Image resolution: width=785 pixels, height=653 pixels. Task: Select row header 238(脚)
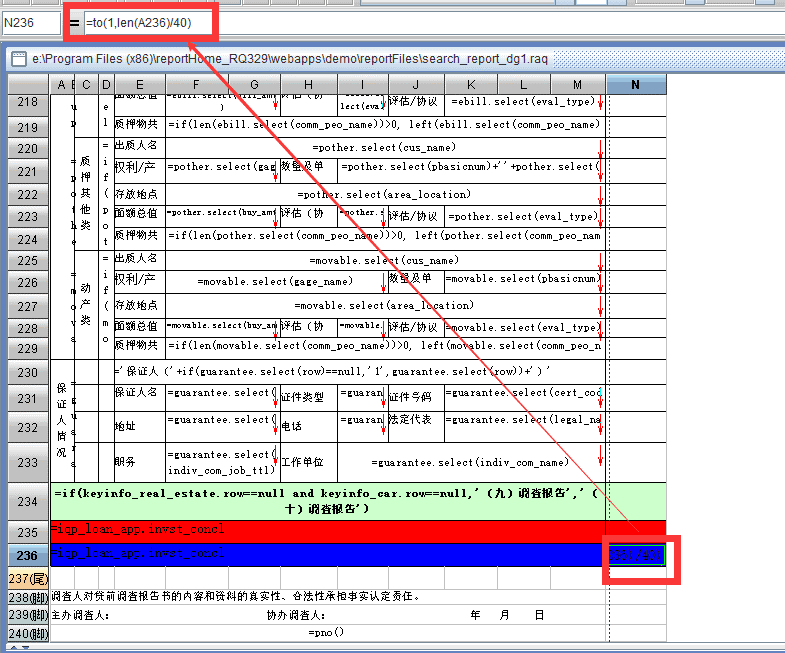click(x=28, y=597)
